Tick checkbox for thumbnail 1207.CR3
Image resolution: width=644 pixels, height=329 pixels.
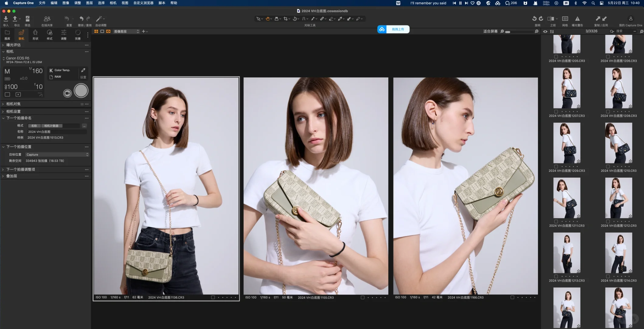tap(556, 111)
